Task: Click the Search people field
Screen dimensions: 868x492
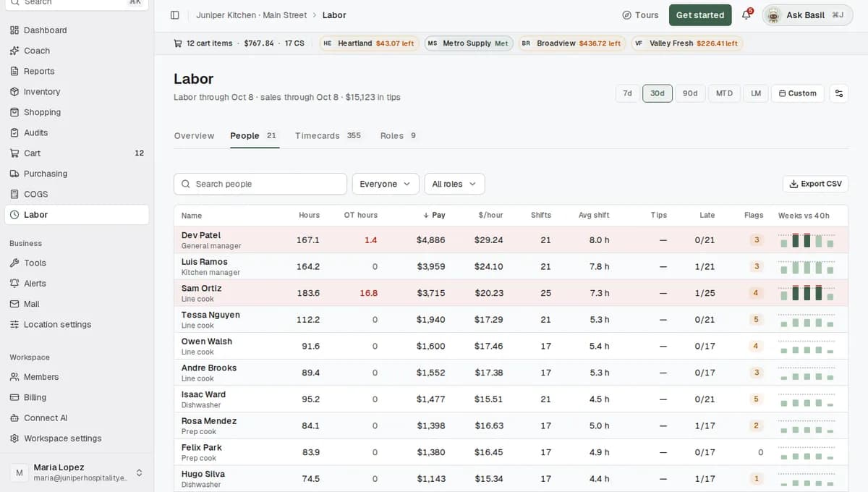Action: [x=260, y=184]
